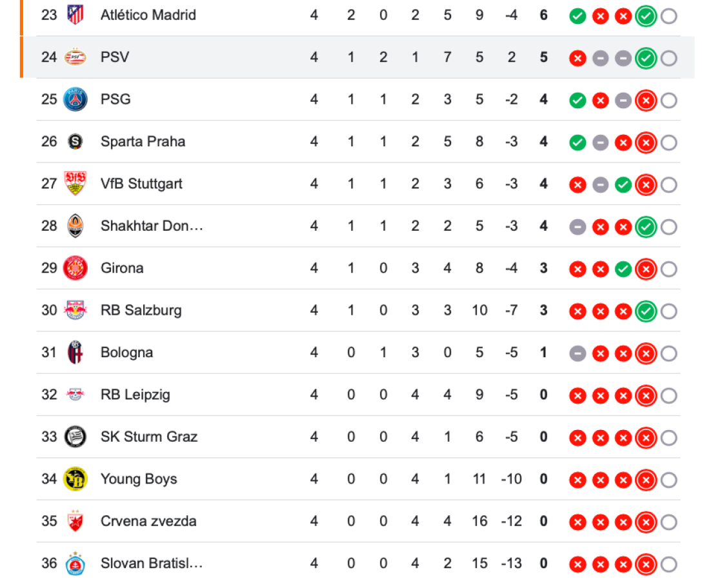The image size is (702, 588).
Task: Click the Slovan Bratislava club crest
Action: coord(75,563)
